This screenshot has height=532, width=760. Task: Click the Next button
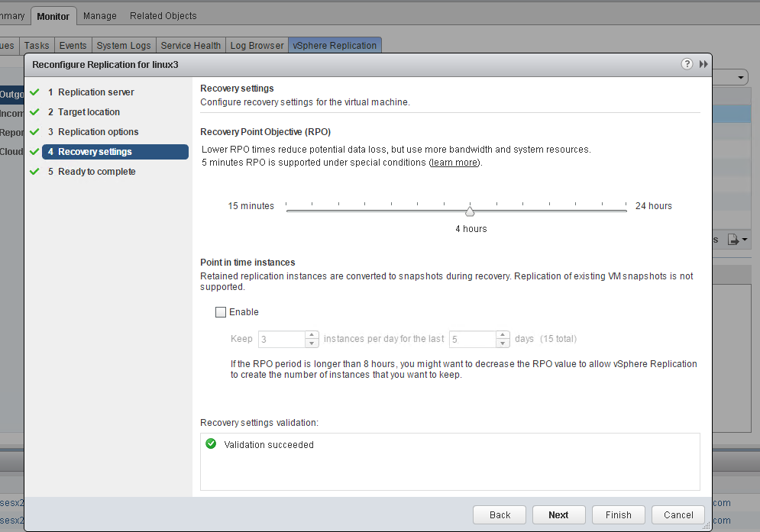click(559, 515)
